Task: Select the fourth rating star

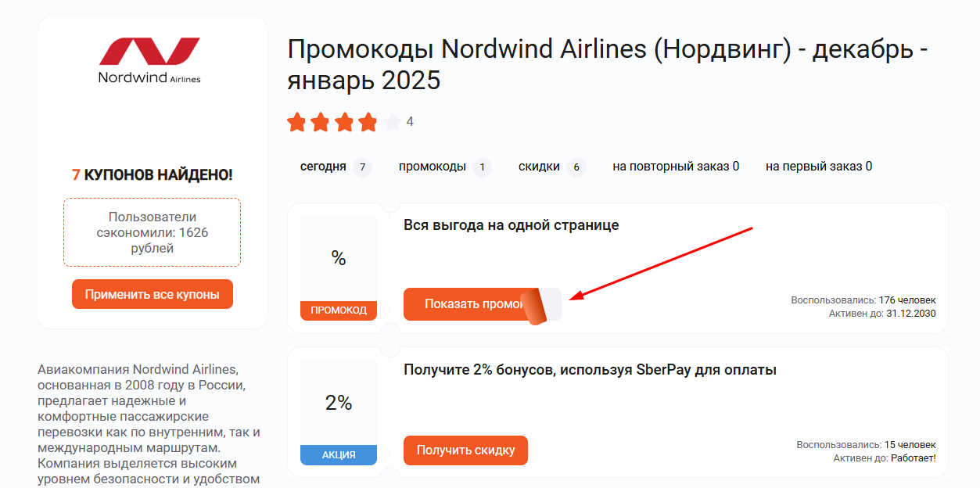Action: (x=369, y=122)
